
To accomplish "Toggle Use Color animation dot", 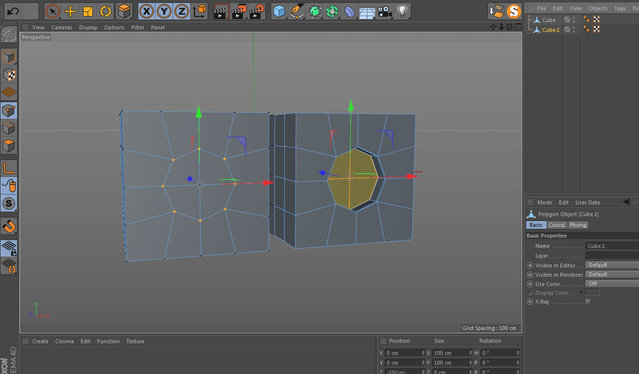I will tap(530, 284).
